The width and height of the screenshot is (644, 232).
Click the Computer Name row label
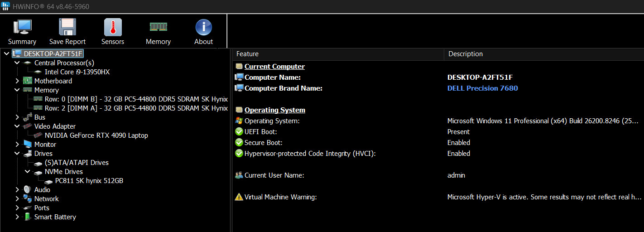point(273,77)
